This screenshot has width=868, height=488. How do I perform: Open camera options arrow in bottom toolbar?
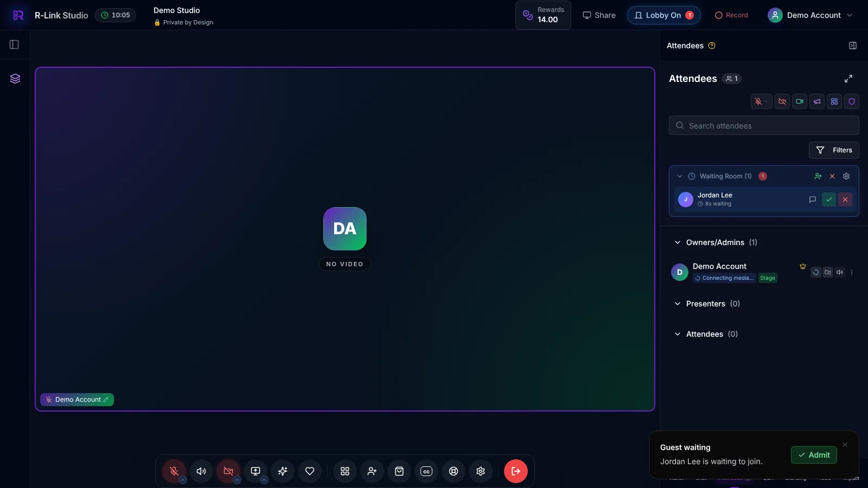[x=237, y=480]
